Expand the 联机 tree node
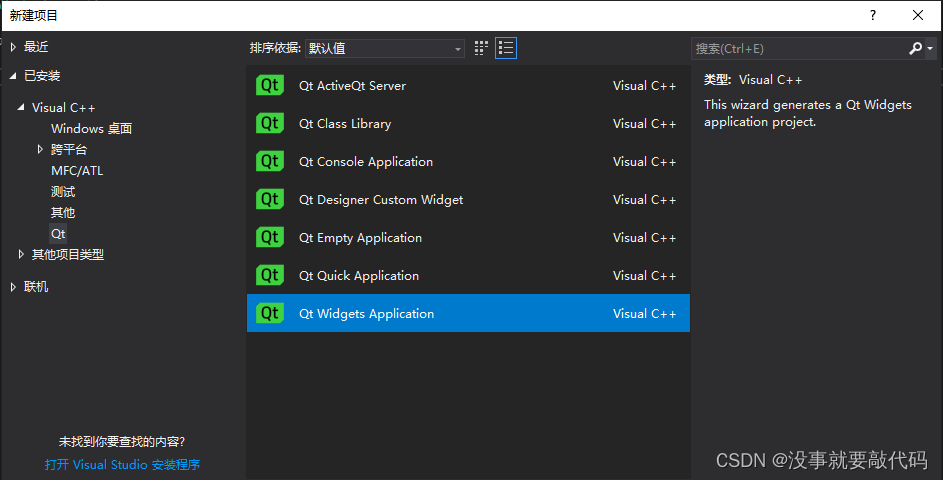943x480 pixels. pyautogui.click(x=13, y=287)
